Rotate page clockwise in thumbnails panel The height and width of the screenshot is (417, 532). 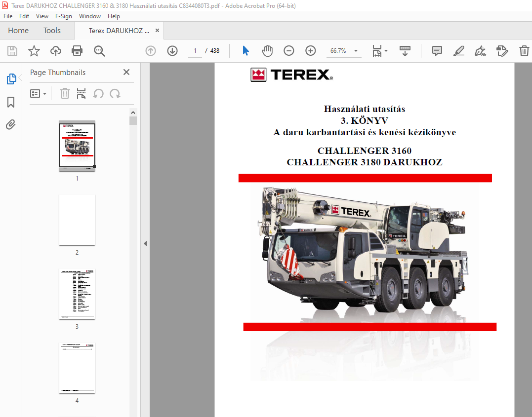115,93
